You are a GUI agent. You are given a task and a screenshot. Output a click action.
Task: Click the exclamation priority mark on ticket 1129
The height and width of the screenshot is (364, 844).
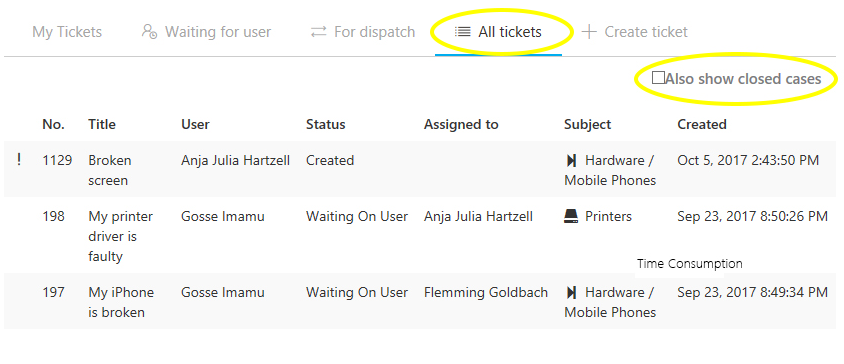point(19,159)
